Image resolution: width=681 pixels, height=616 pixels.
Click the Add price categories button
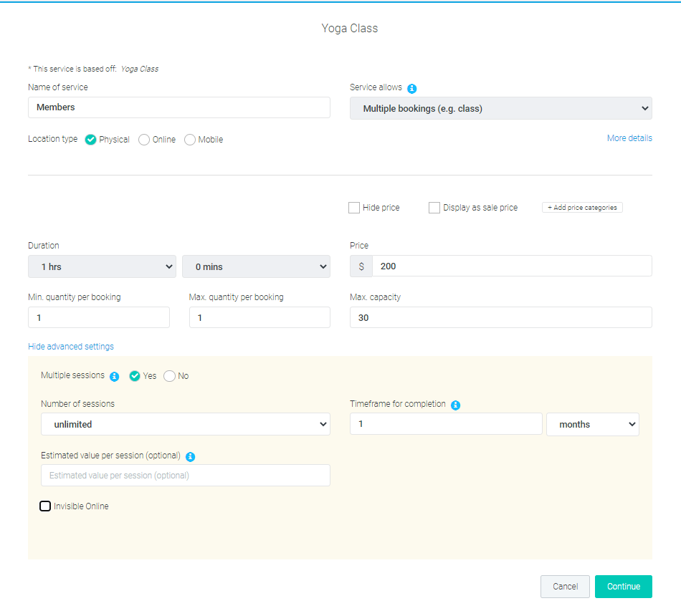click(582, 207)
